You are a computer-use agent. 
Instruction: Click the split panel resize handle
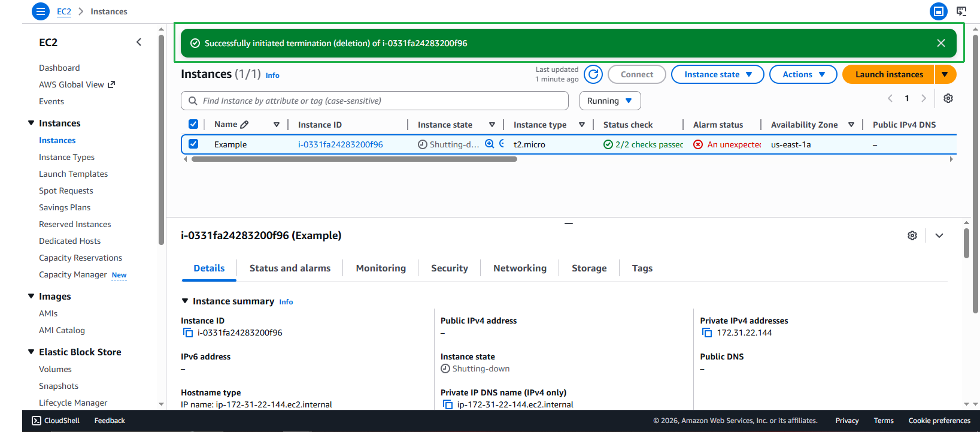coord(569,223)
